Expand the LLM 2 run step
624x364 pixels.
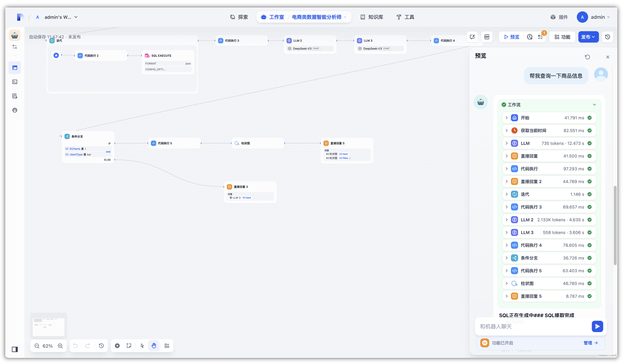tap(507, 220)
